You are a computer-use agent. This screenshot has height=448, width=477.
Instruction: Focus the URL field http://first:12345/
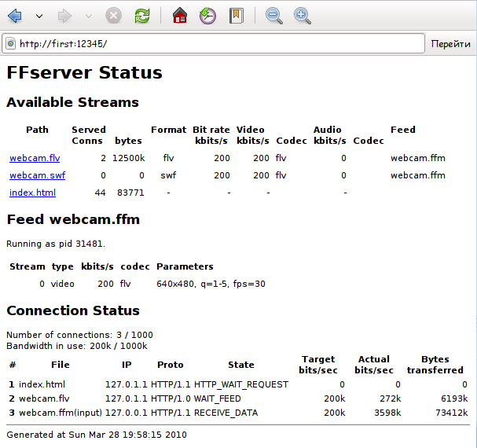click(x=213, y=43)
